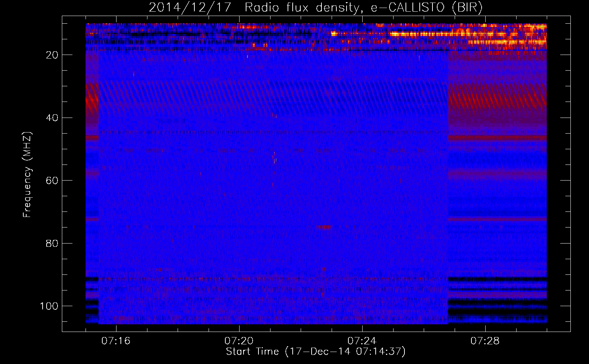The height and width of the screenshot is (364, 589).
Task: Click the 40 MHz frequency tick label
Action: point(52,118)
